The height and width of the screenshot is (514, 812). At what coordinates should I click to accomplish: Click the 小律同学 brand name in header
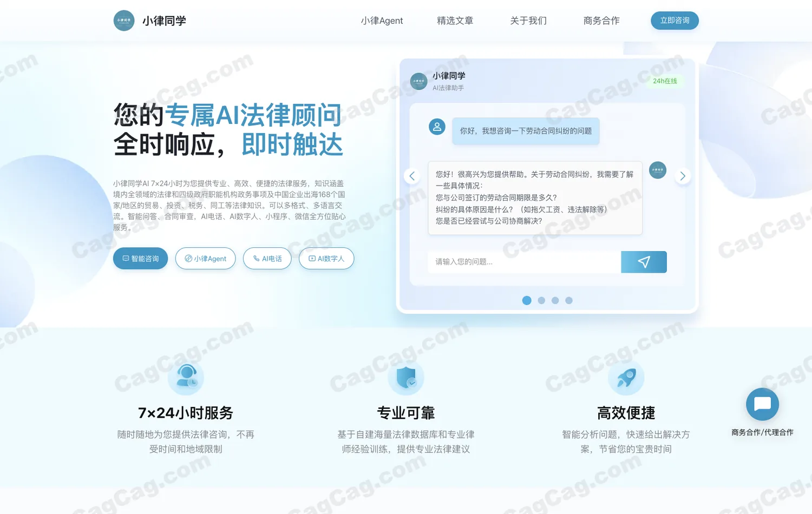coord(164,21)
